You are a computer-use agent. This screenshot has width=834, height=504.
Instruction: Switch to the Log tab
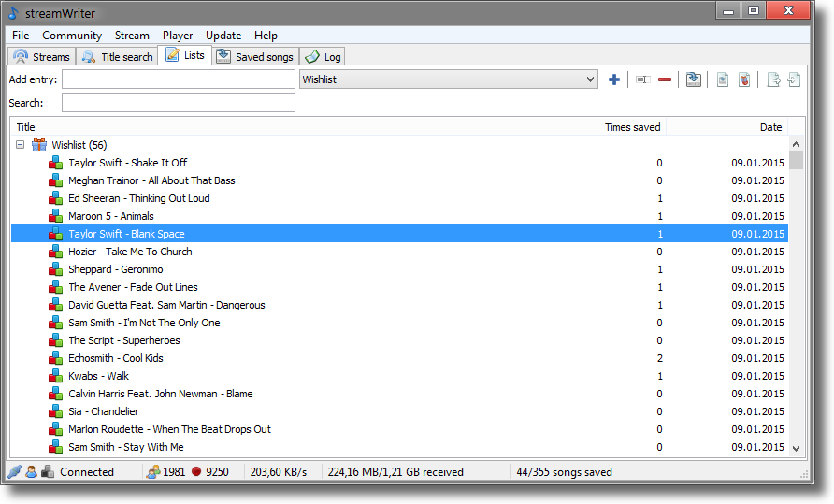(x=323, y=56)
